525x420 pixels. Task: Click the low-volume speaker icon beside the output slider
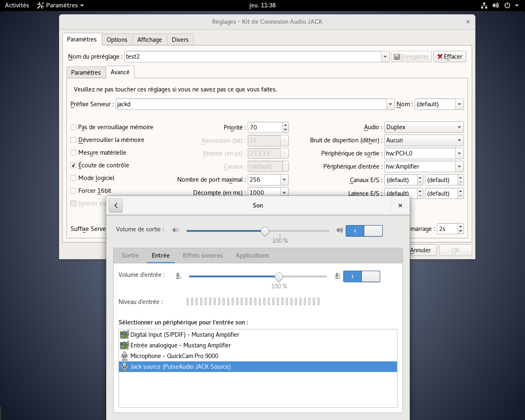point(176,230)
